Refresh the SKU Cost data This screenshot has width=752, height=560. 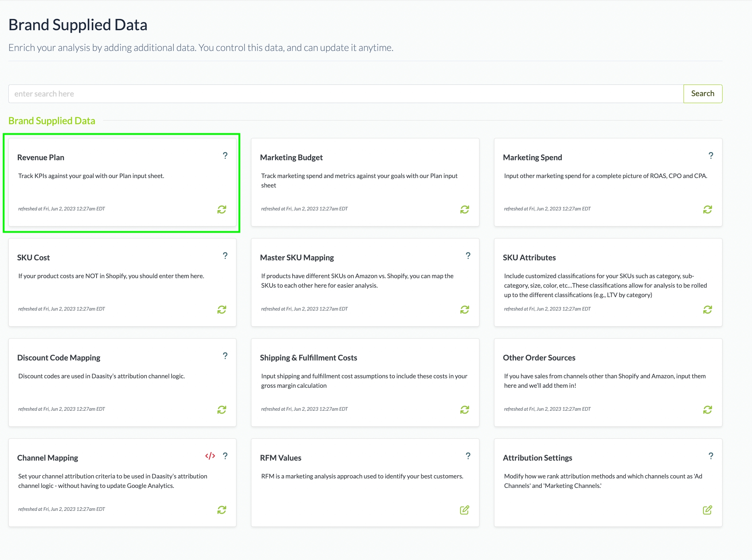222,309
